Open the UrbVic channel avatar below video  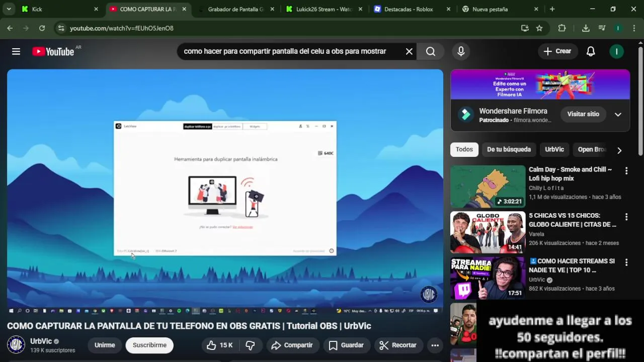(16, 345)
